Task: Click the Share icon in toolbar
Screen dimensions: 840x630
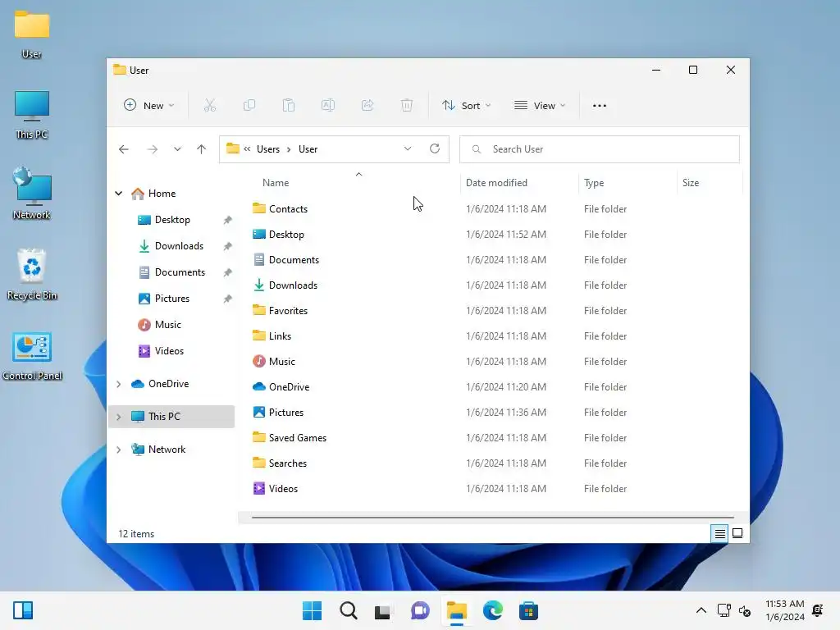Action: 367,106
